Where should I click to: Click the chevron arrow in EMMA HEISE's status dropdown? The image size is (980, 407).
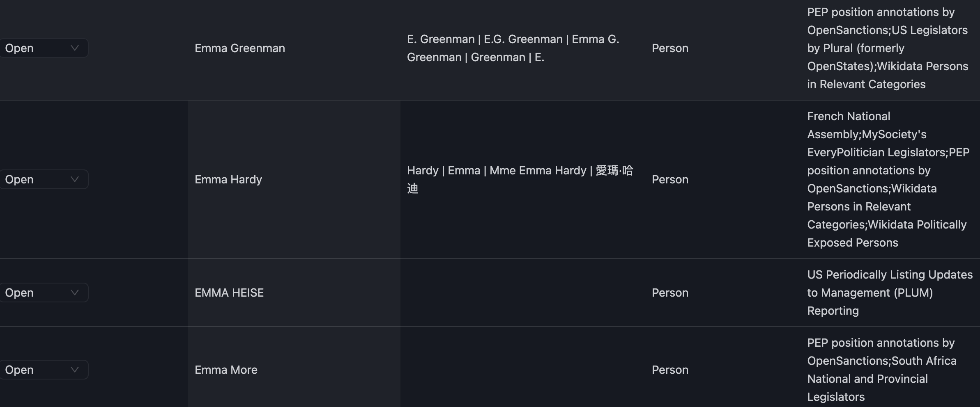pos(75,293)
